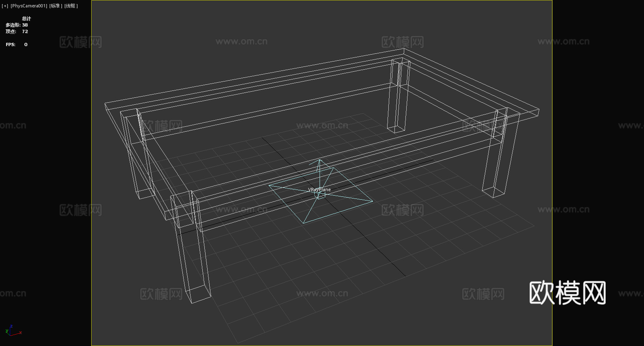Click the 顶点: 72 vertex count
This screenshot has height=346, width=644.
17,31
